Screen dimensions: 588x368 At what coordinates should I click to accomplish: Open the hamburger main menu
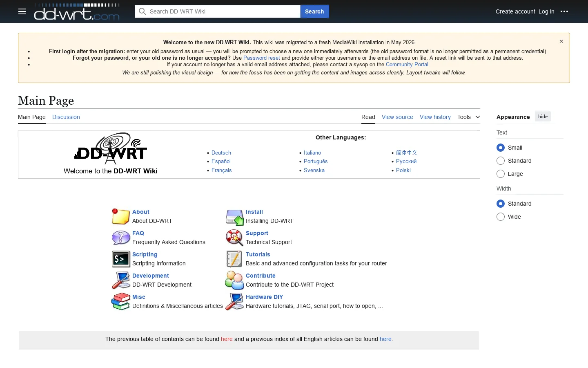[22, 11]
